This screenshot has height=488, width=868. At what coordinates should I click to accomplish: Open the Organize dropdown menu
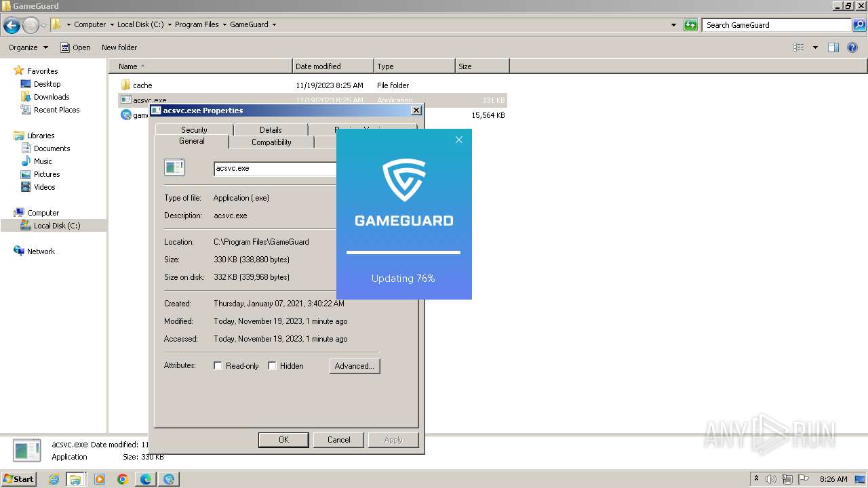pyautogui.click(x=28, y=47)
